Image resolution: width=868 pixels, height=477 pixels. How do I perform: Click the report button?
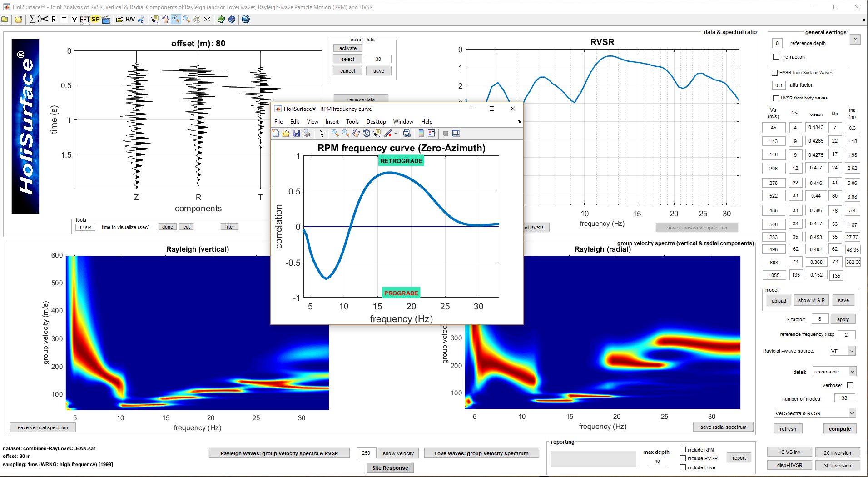click(x=739, y=458)
